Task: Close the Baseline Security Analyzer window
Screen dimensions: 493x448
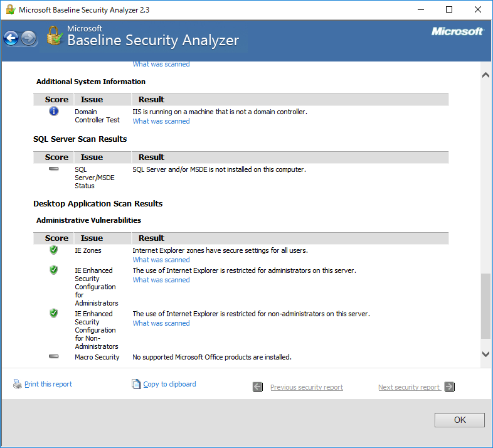Action: (x=477, y=10)
